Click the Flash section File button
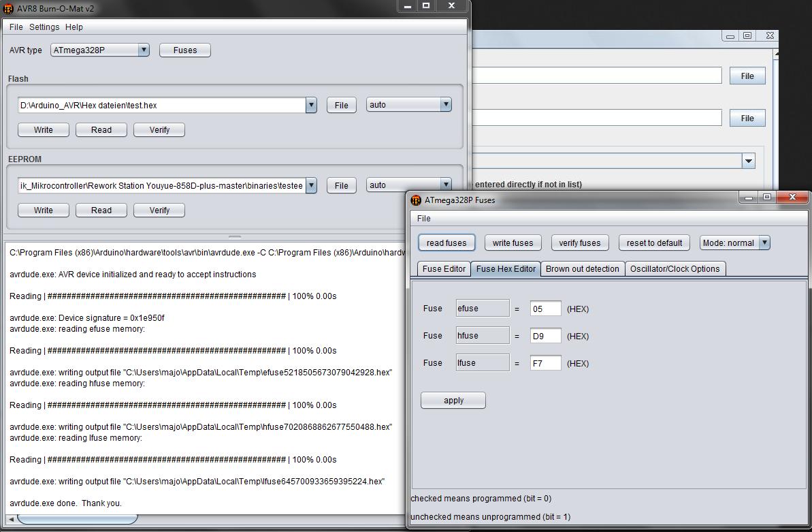 341,106
